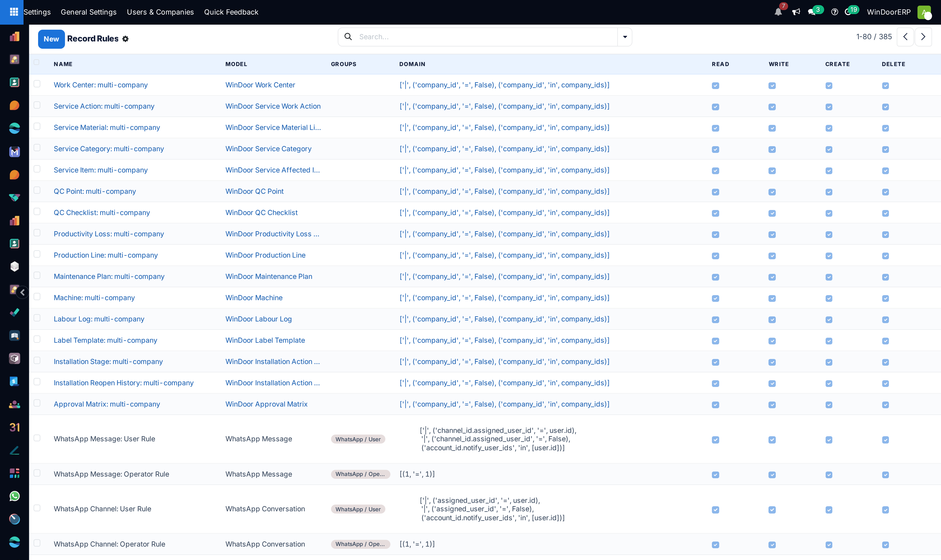This screenshot has width=941, height=560.
Task: Open the purple M app in sidebar
Action: point(14,152)
